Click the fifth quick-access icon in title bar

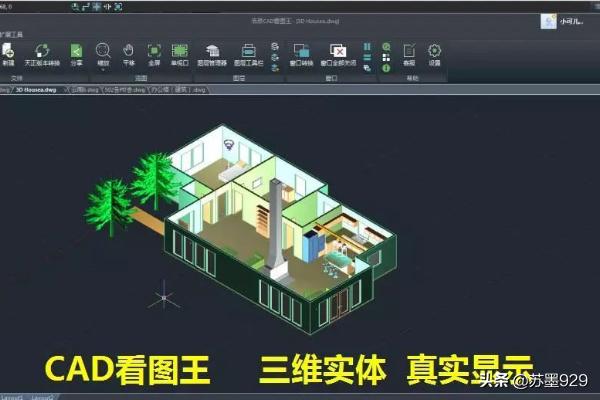(x=118, y=7)
